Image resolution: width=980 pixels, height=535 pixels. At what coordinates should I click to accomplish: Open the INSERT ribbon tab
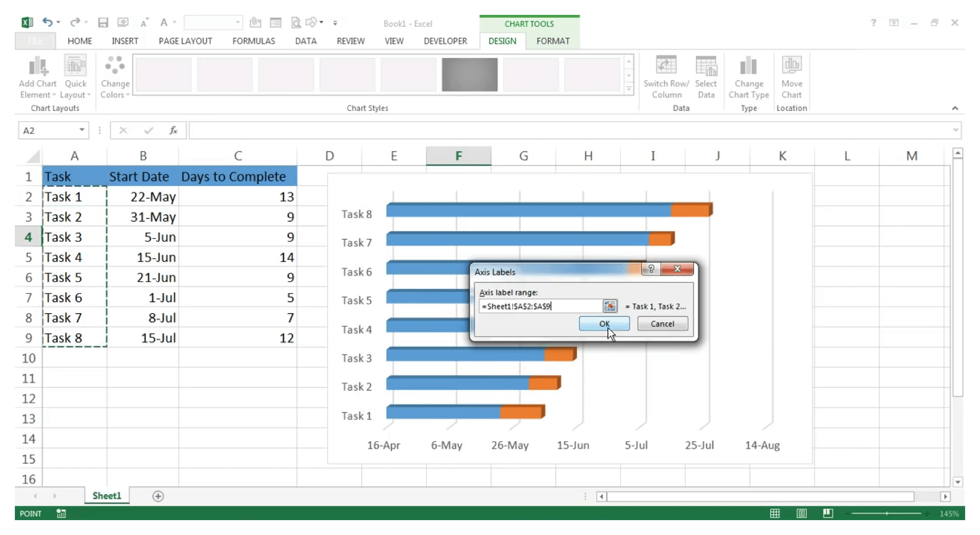click(x=124, y=41)
